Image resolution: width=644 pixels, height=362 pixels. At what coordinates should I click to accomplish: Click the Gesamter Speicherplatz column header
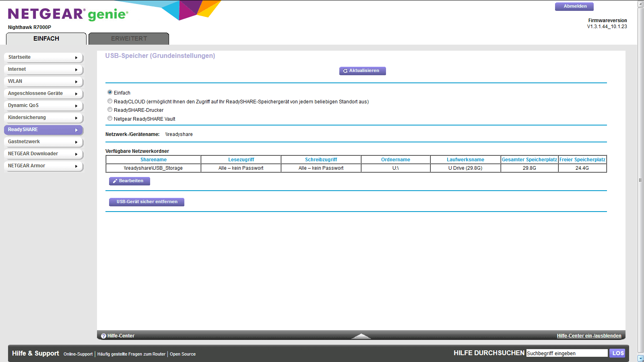529,160
